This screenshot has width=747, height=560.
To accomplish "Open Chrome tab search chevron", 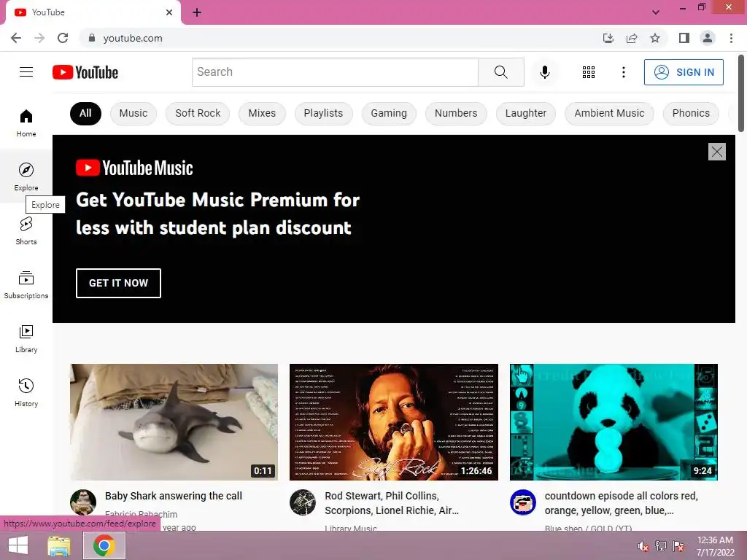I will click(x=656, y=12).
